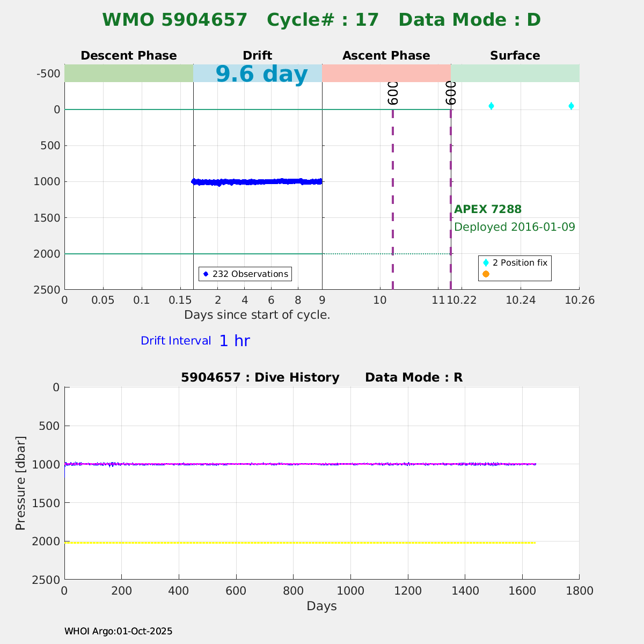Click the APEX 7288 float label
Viewport: 644px width, 644px height.
tap(488, 210)
